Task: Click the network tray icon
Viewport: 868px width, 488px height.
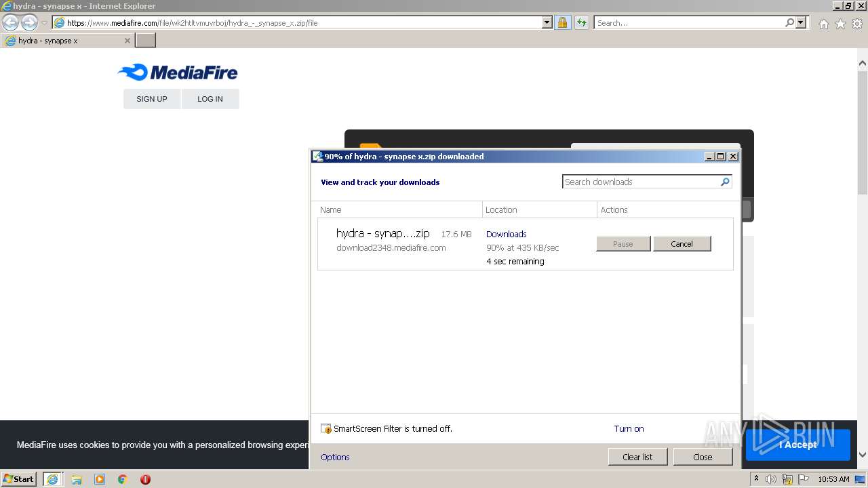Action: click(x=788, y=479)
